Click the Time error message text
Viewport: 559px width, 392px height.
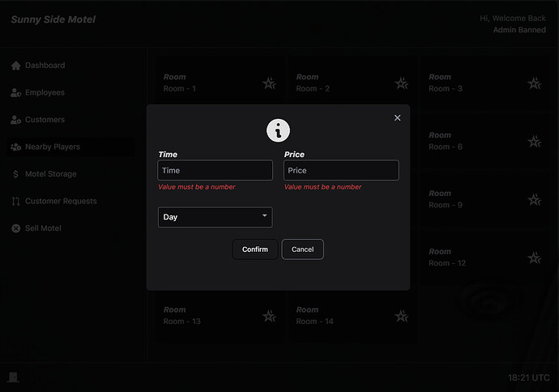pyautogui.click(x=197, y=187)
